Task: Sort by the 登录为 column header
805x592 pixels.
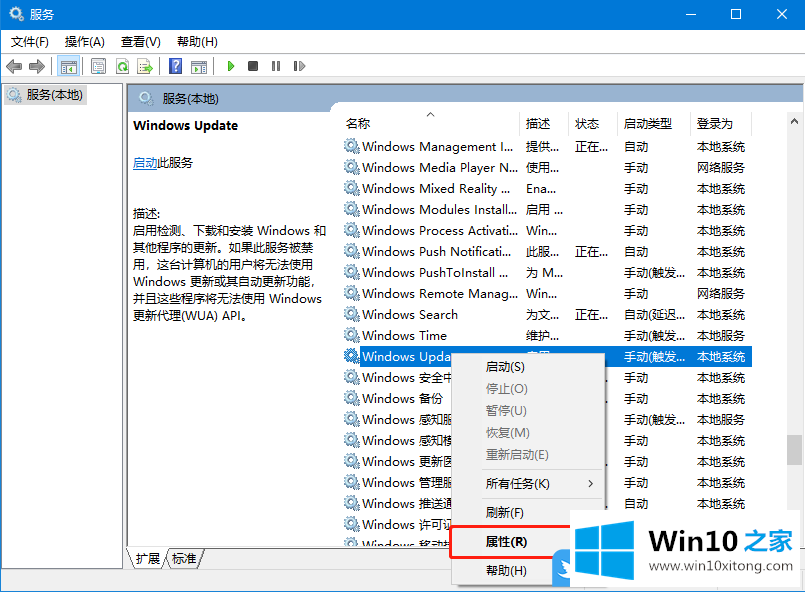Action: tap(721, 123)
